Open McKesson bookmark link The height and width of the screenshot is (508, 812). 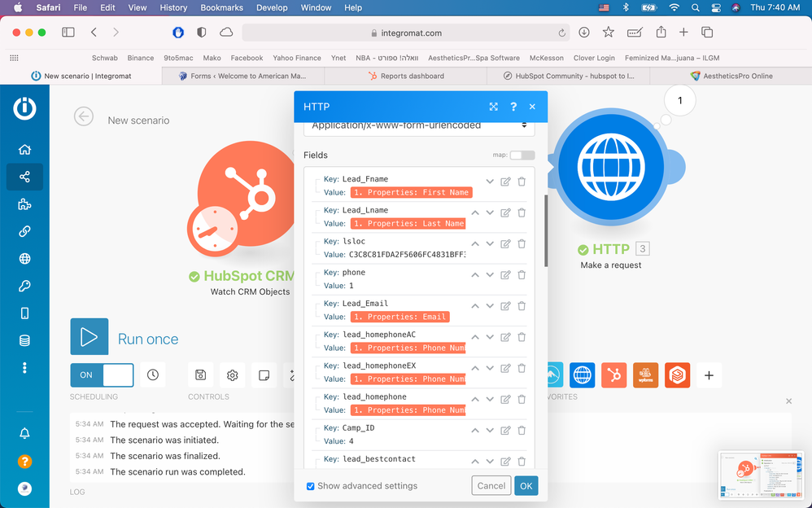(x=546, y=58)
